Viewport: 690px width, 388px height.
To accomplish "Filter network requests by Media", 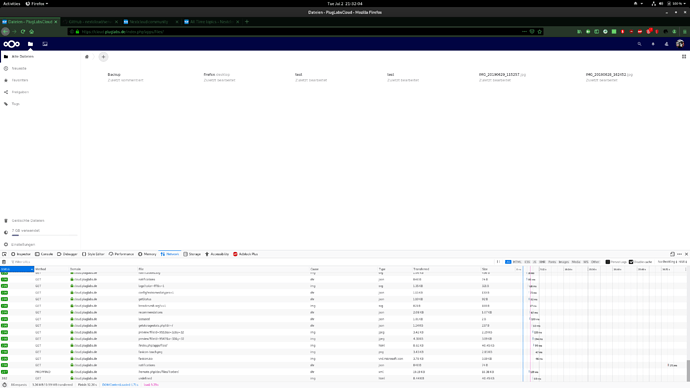I will click(x=576, y=262).
